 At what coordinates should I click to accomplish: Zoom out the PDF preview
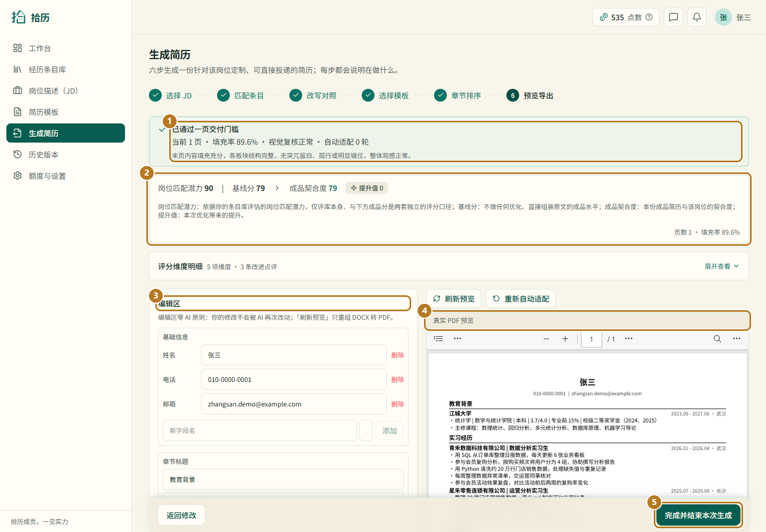tap(546, 339)
